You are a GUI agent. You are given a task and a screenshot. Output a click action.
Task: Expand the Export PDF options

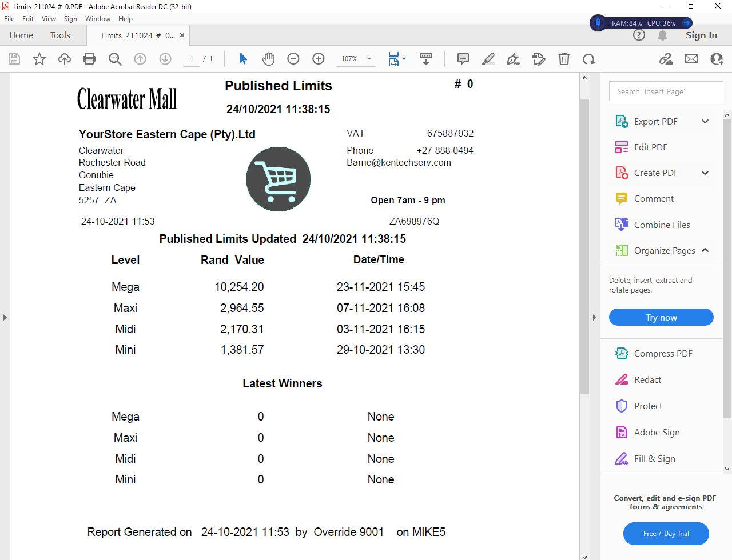click(705, 121)
